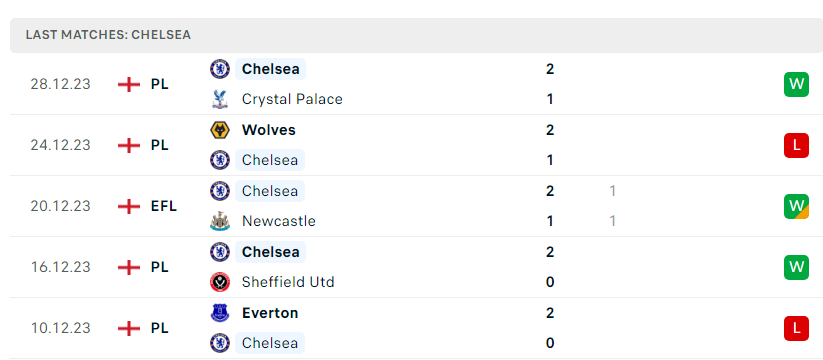Open the Everton team name link
Screen dimensions: 823x360
pos(270,313)
